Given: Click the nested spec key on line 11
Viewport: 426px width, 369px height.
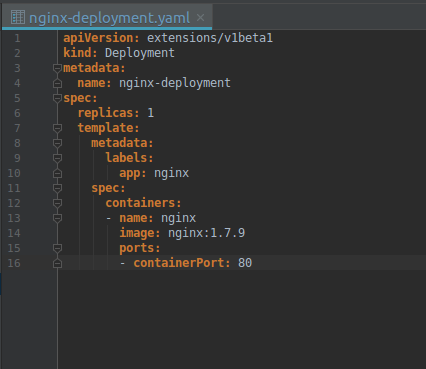Looking at the screenshot, I should point(108,189).
